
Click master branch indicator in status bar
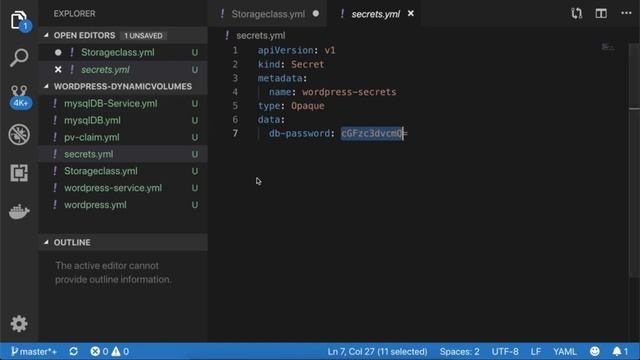[x=33, y=351]
